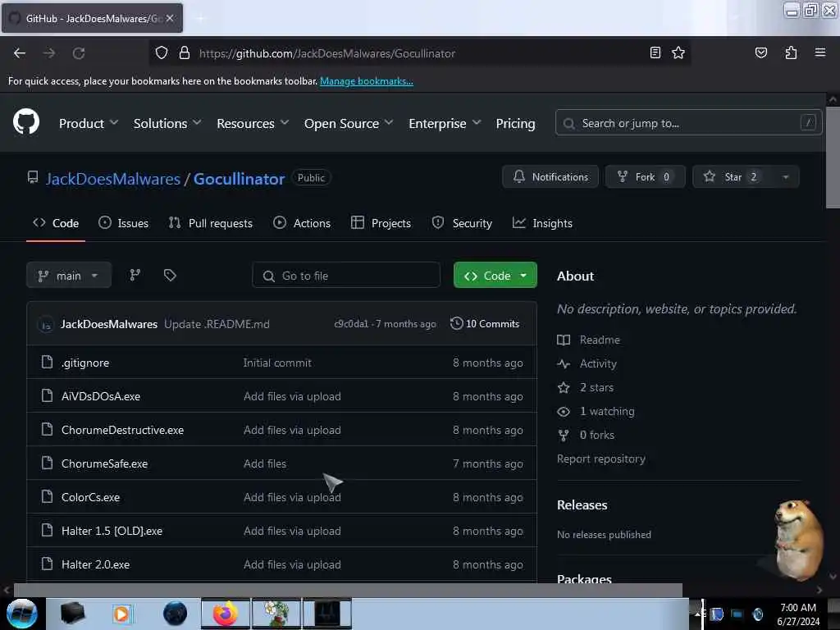Viewport: 840px width, 630px height.
Task: Click Manage bookmarks link
Action: point(367,81)
